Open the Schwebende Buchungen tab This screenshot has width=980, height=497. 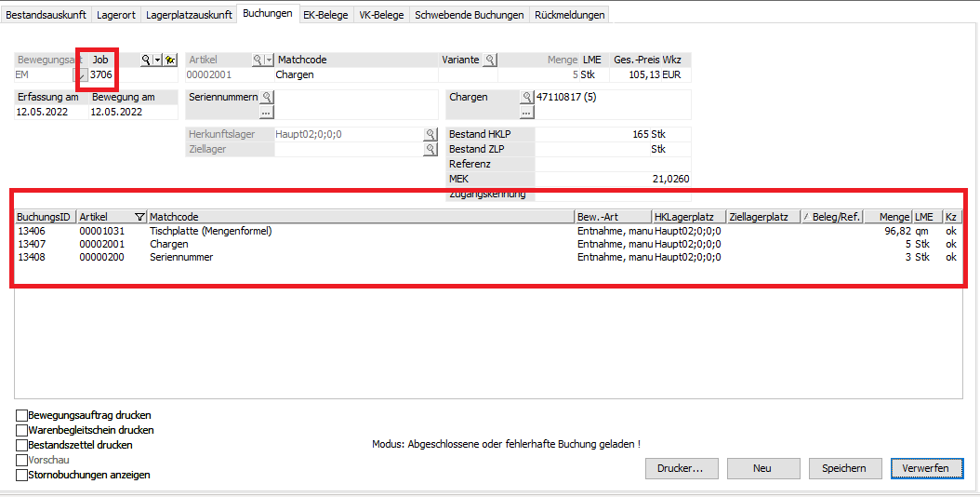tap(470, 15)
